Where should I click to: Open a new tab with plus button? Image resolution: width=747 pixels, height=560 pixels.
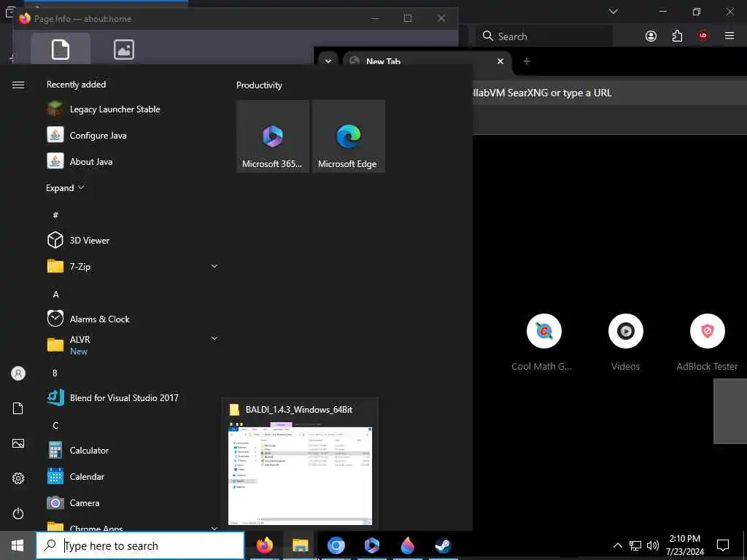point(527,61)
